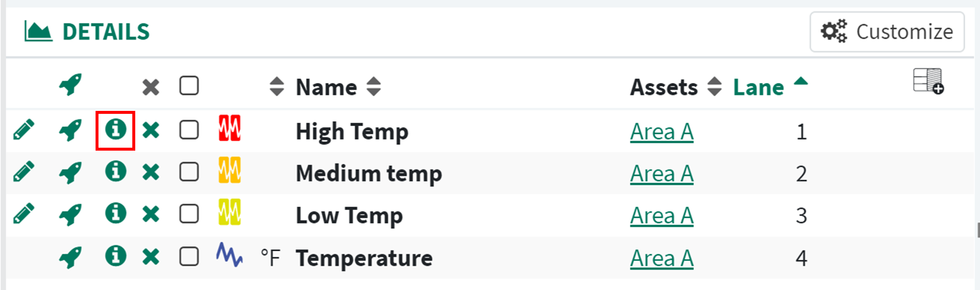
Task: Click the edit pencil for High Temp
Action: 24,130
